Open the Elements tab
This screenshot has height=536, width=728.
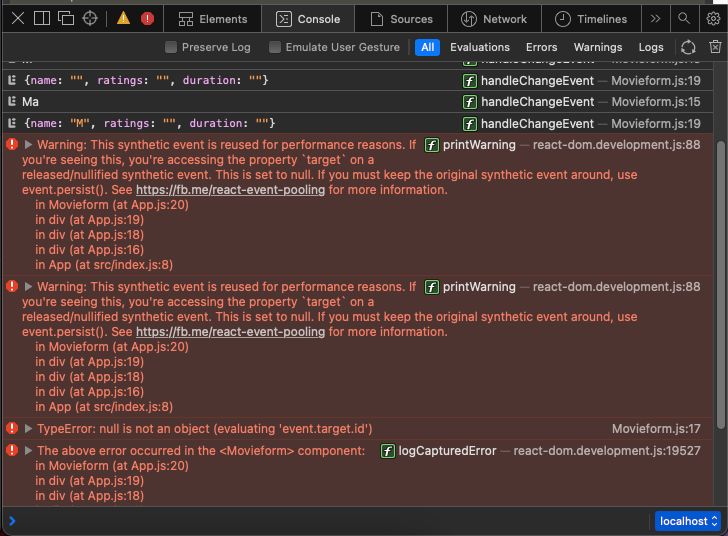coord(213,19)
